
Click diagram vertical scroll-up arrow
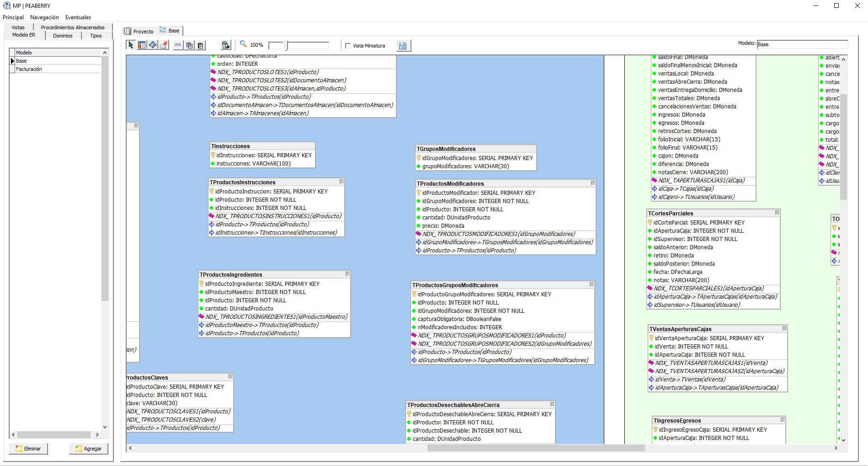click(x=844, y=59)
